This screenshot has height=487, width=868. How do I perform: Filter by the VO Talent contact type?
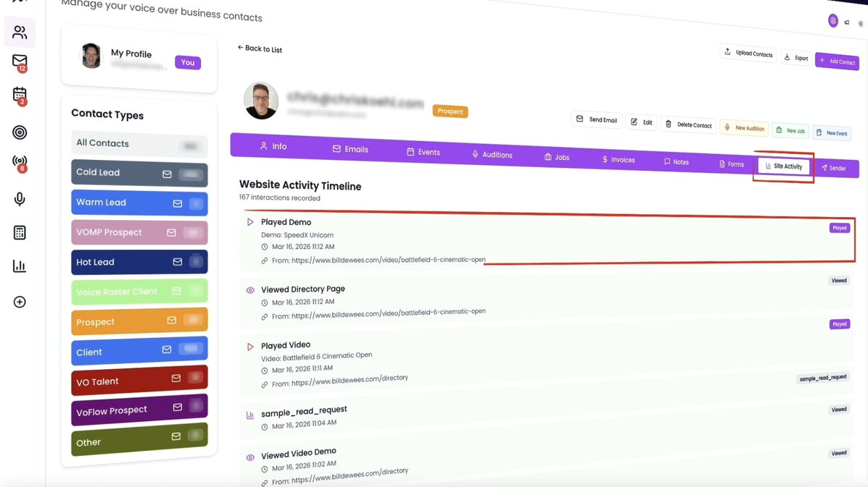pos(140,380)
